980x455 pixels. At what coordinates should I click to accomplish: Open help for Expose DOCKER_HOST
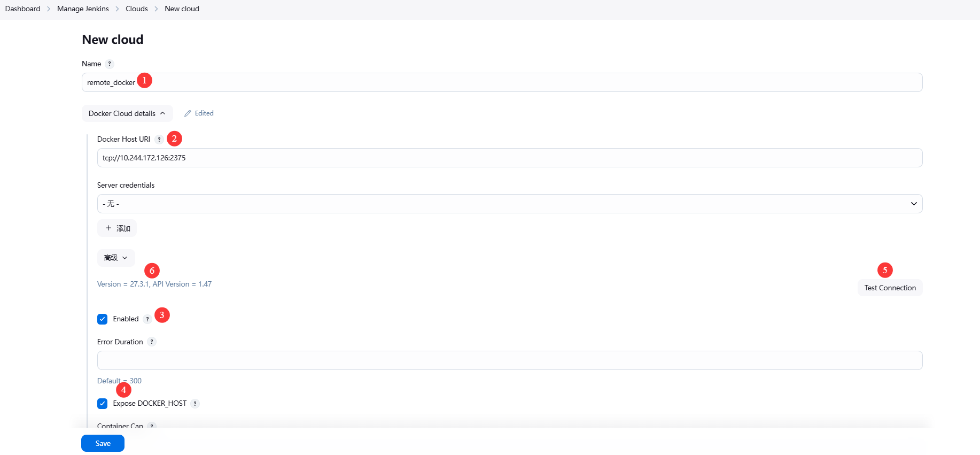(x=195, y=404)
